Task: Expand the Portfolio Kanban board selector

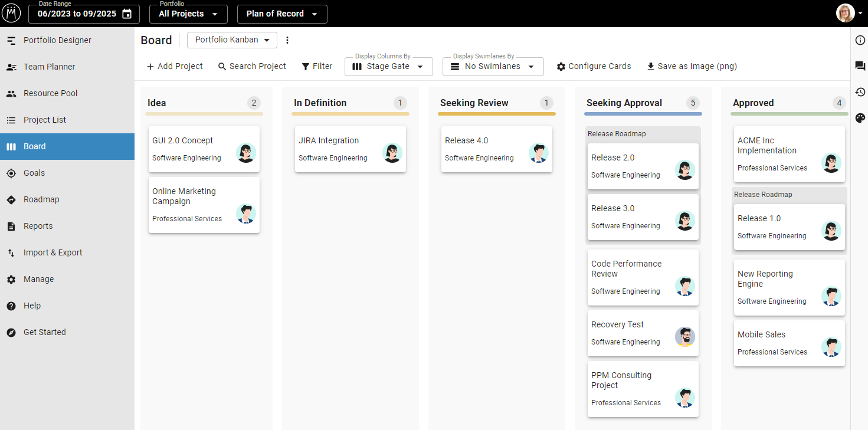Action: (231, 40)
